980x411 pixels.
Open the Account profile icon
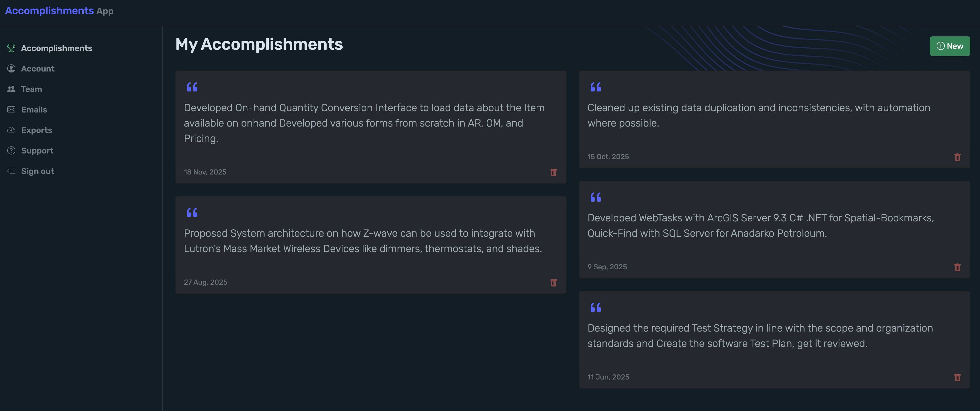[11, 68]
